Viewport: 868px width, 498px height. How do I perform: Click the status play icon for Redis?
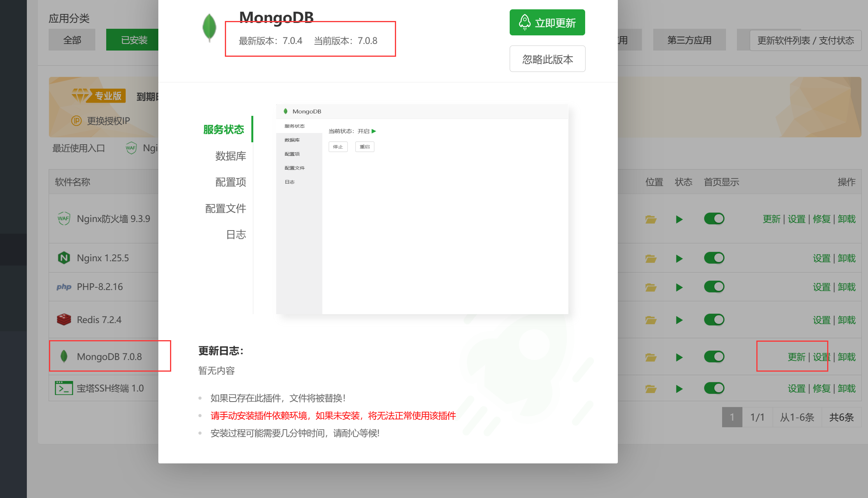[679, 320]
